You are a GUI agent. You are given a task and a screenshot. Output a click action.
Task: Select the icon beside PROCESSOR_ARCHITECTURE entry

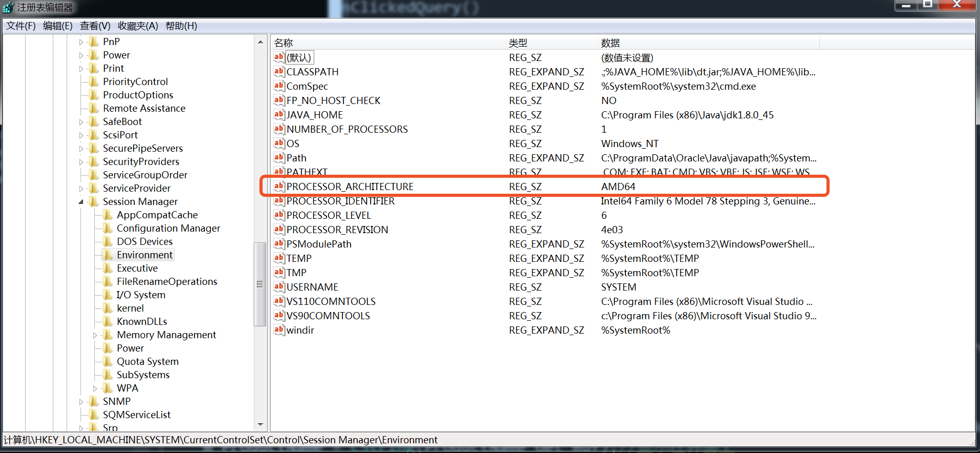click(x=279, y=187)
